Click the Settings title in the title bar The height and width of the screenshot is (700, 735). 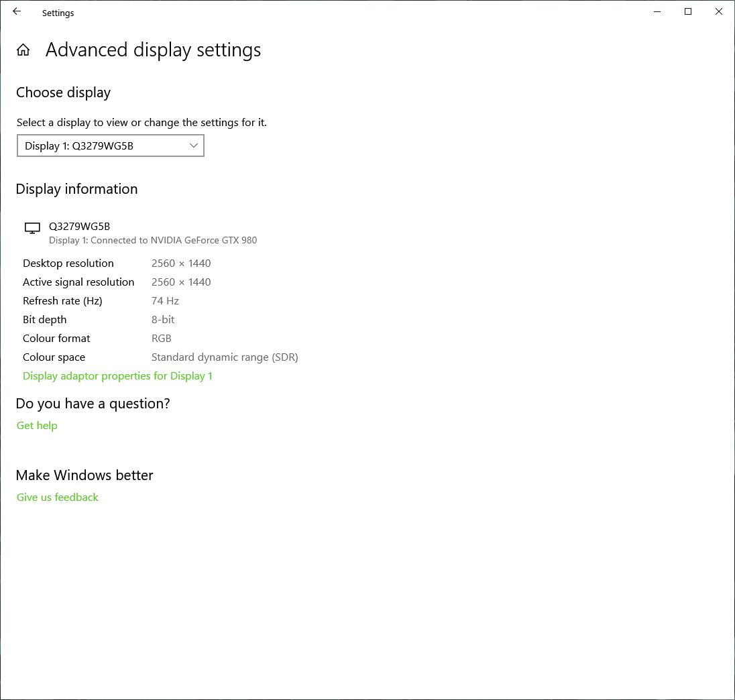click(58, 13)
